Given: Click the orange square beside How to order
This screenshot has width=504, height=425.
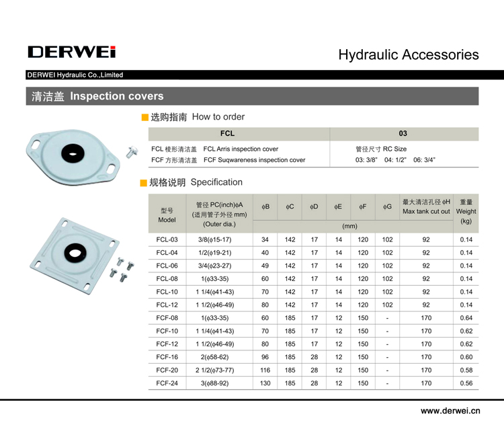Looking at the screenshot, I should (x=144, y=117).
